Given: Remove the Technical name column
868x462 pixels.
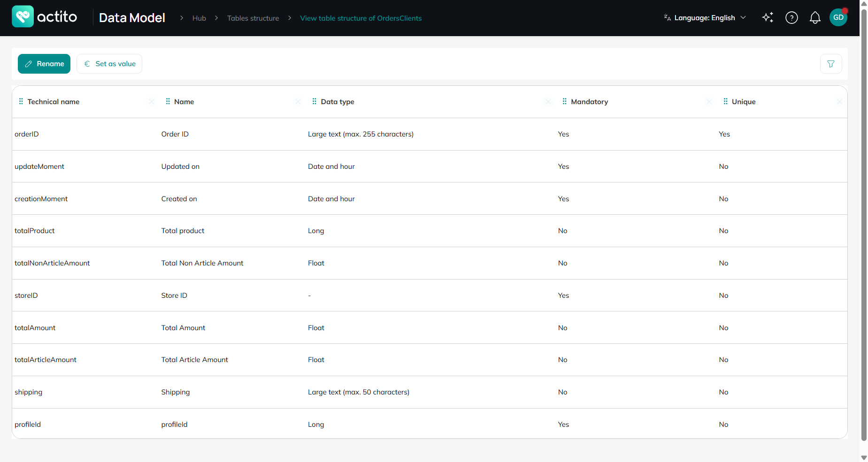Looking at the screenshot, I should point(151,102).
